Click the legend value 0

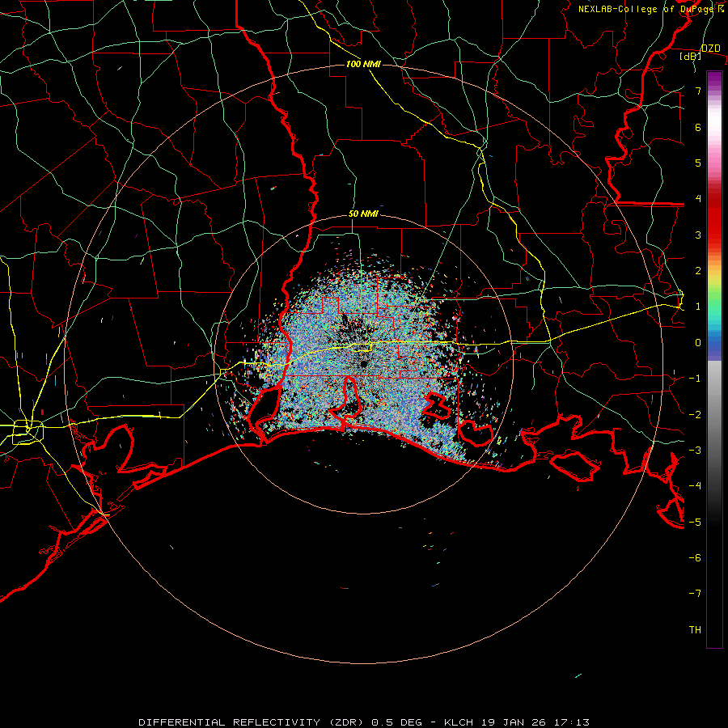pos(698,343)
